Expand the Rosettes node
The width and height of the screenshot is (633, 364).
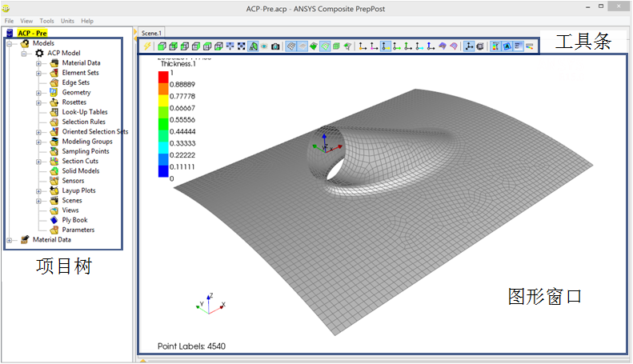click(38, 102)
